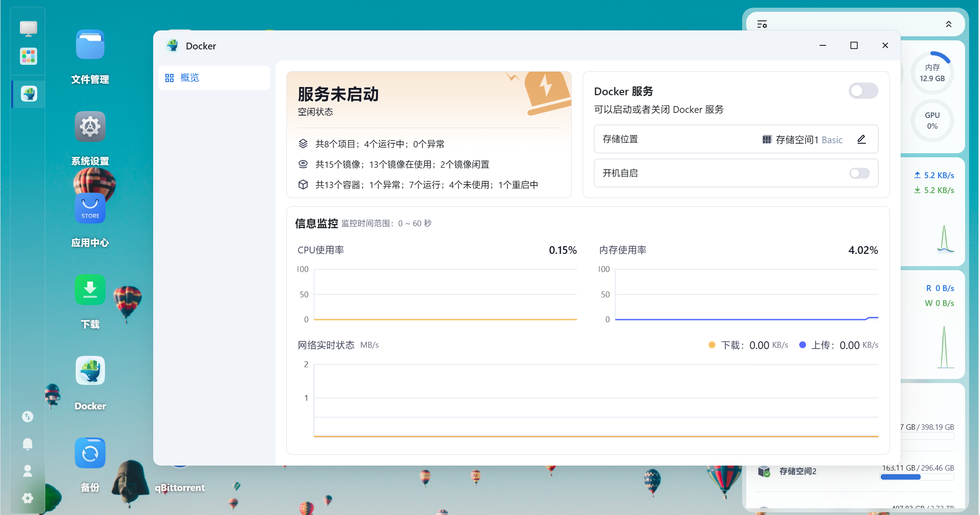
Task: Click the disk write W 0 B/s text
Action: click(940, 303)
